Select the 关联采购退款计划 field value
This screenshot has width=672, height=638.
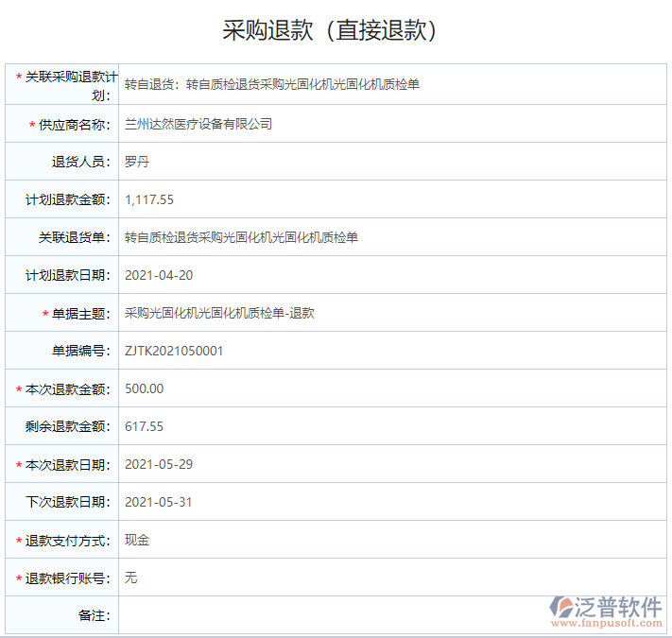coord(272,84)
